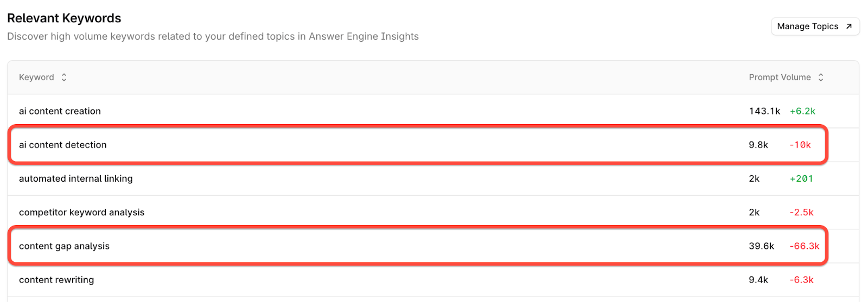Sort by Keyword column sort arrows
The image size is (868, 302).
click(64, 78)
